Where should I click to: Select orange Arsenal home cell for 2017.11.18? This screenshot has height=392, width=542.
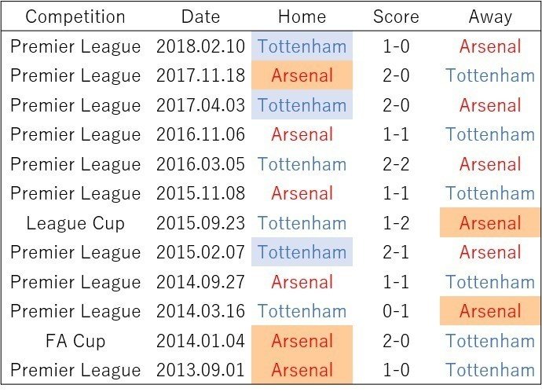[x=302, y=75]
